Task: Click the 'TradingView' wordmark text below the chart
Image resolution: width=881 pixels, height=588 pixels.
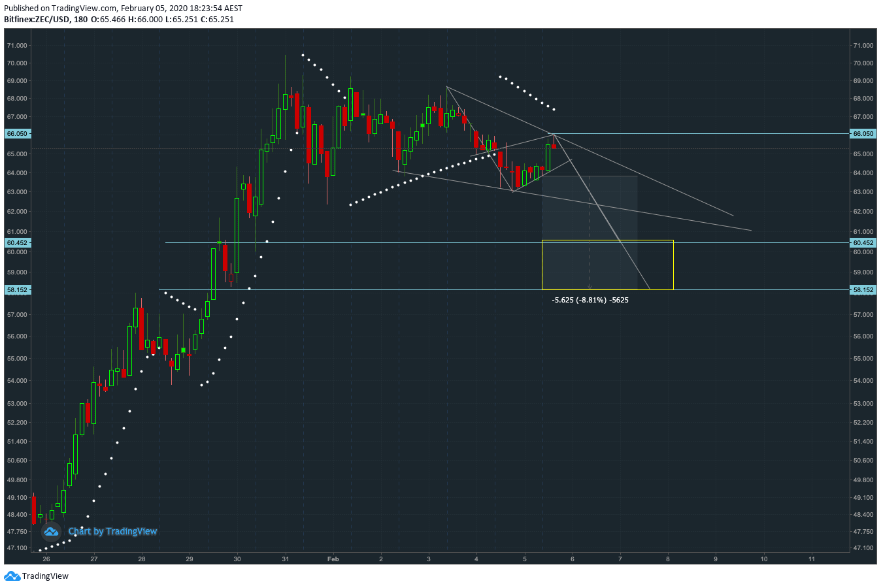Action: (x=45, y=576)
